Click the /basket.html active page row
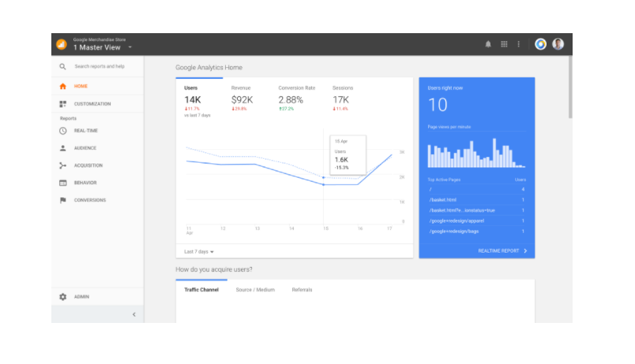The image size is (635, 364). pos(477,200)
